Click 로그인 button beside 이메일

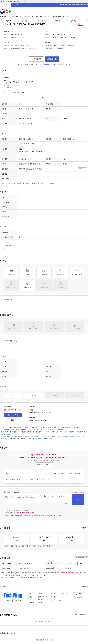coord(49,480)
